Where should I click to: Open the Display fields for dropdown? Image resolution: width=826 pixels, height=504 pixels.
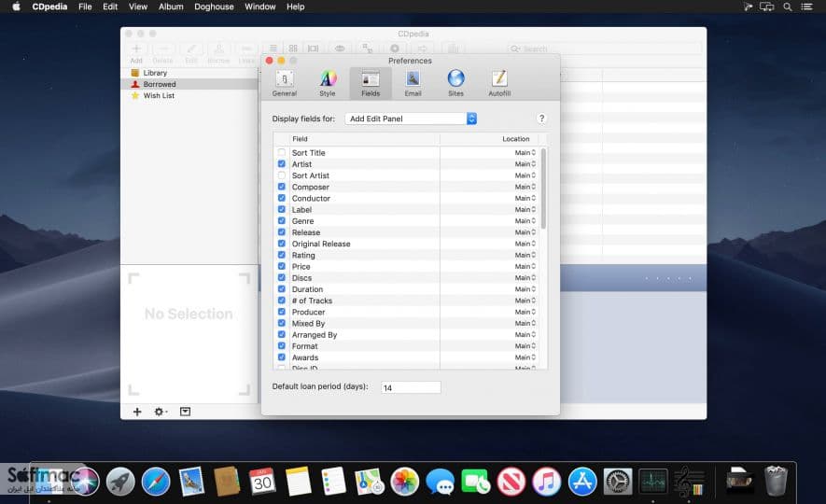click(x=411, y=119)
